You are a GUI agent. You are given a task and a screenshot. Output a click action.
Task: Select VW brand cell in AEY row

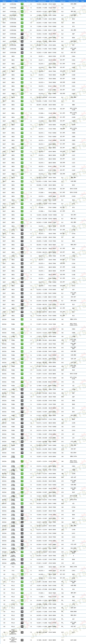[4, 632]
